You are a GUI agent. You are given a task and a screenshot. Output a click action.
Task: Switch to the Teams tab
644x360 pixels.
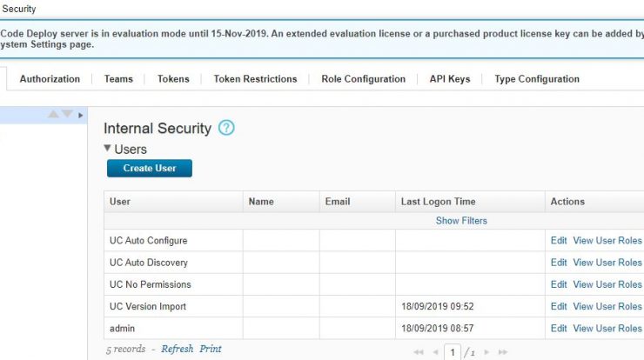[118, 79]
